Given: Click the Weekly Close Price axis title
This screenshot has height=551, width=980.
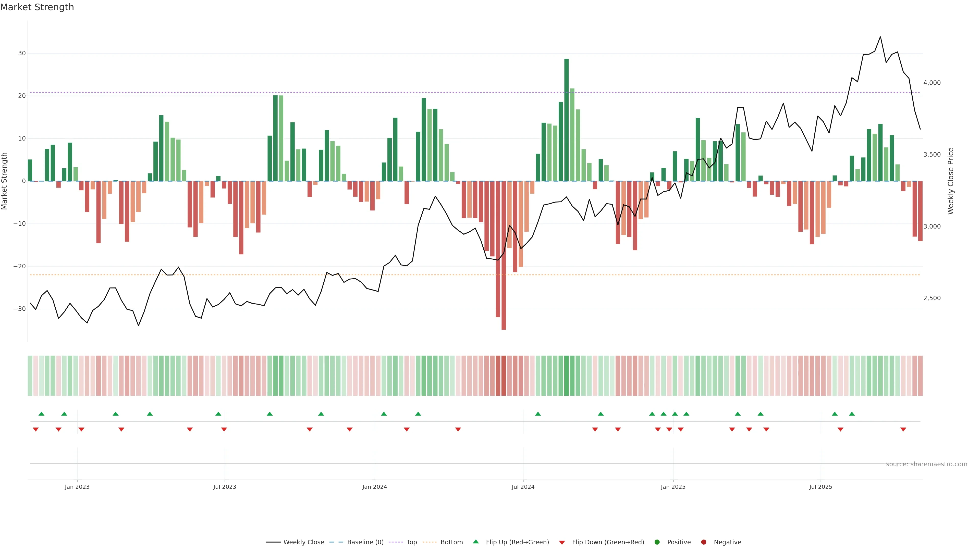Looking at the screenshot, I should (951, 181).
